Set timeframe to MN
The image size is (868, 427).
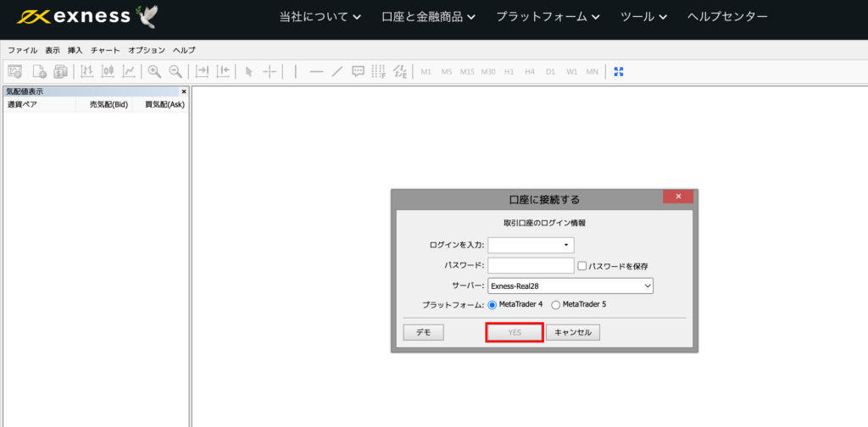tap(593, 72)
